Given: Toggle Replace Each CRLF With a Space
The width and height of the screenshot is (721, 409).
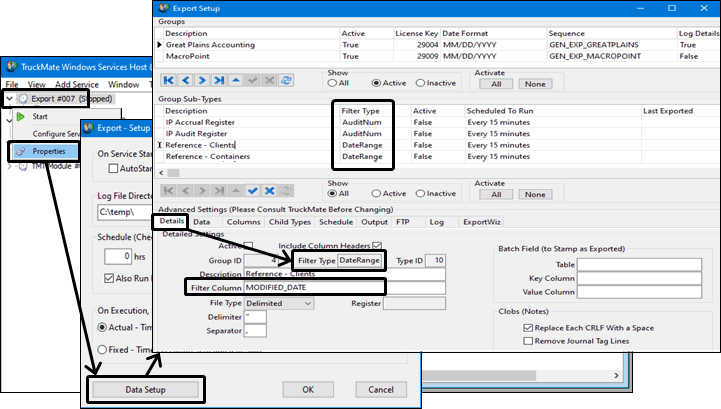Looking at the screenshot, I should point(528,328).
